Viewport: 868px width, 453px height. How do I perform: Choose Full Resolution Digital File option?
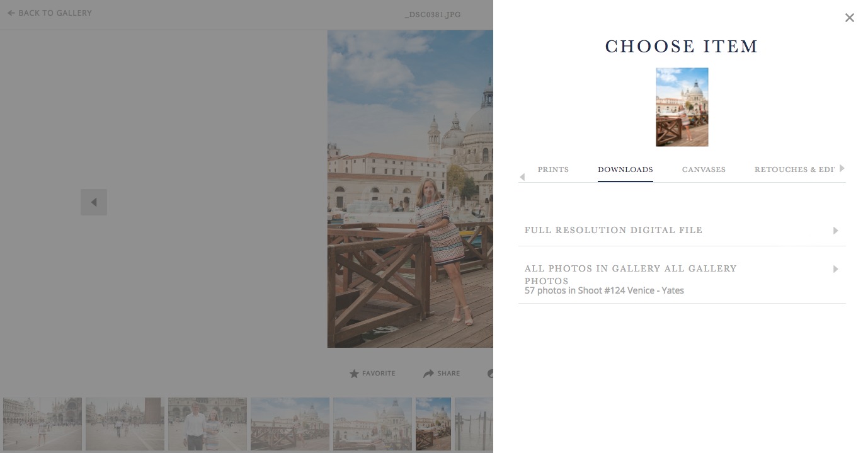pos(682,231)
